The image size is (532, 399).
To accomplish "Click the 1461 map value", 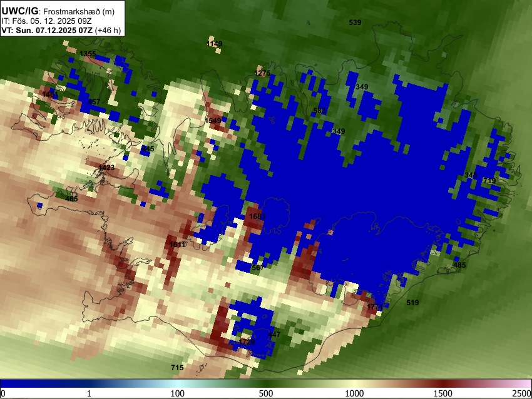I will (x=50, y=94).
